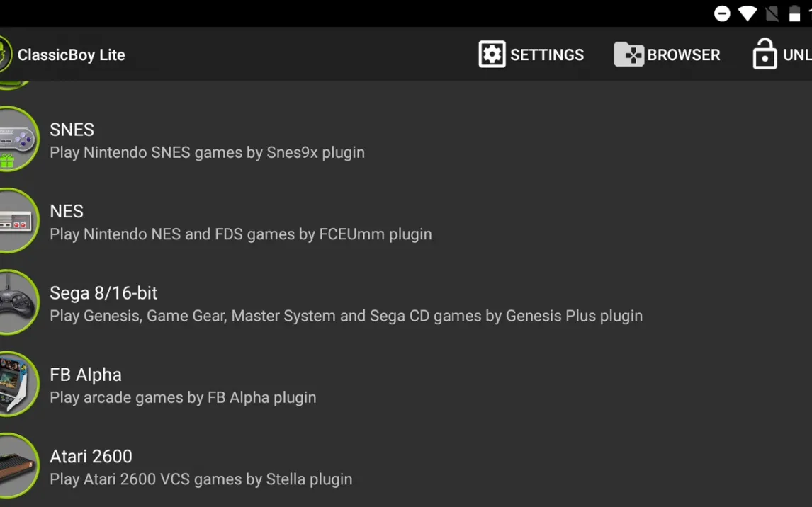Open the Settings gear icon
The width and height of the screenshot is (812, 507).
pos(492,55)
